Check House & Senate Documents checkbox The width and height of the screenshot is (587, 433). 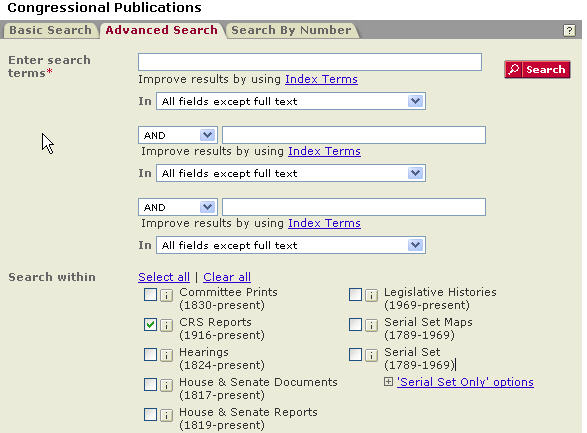click(x=150, y=384)
